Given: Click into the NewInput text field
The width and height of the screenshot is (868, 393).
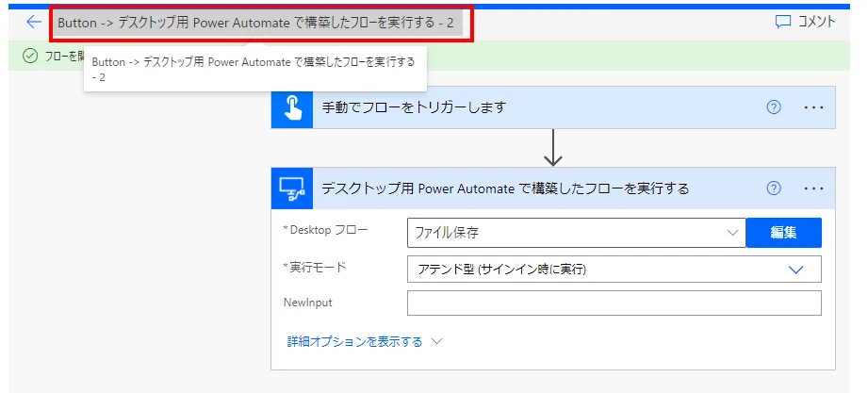Looking at the screenshot, I should pyautogui.click(x=614, y=303).
